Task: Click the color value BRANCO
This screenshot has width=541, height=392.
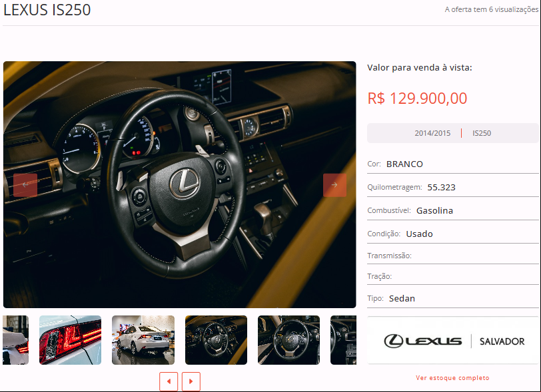Action: tap(404, 164)
